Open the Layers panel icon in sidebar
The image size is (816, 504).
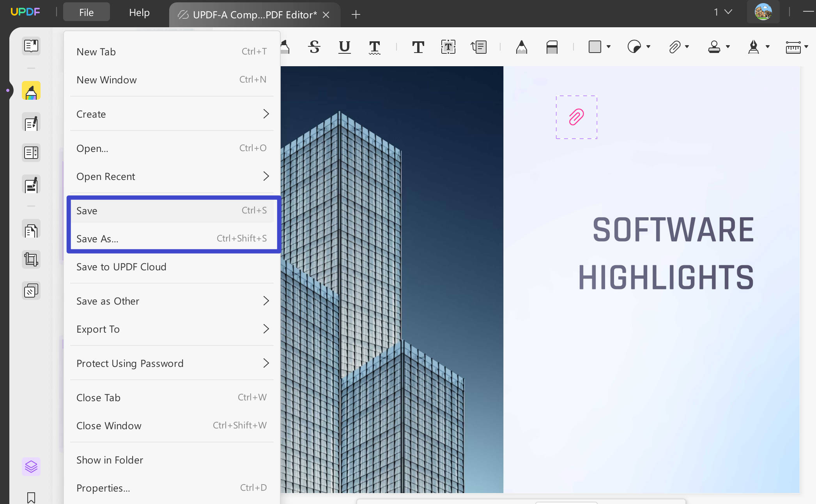coord(31,466)
